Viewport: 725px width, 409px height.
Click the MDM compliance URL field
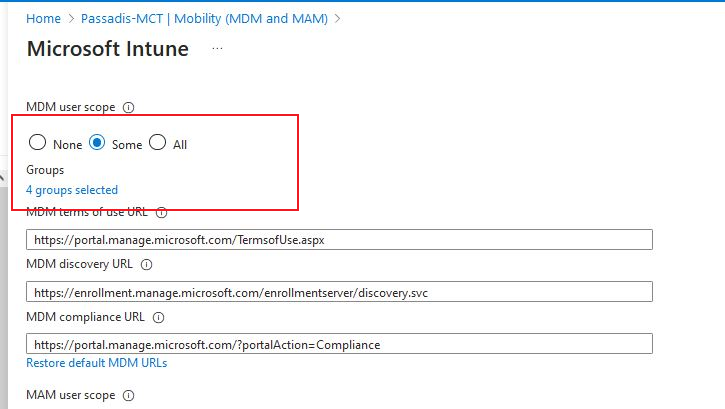click(339, 344)
